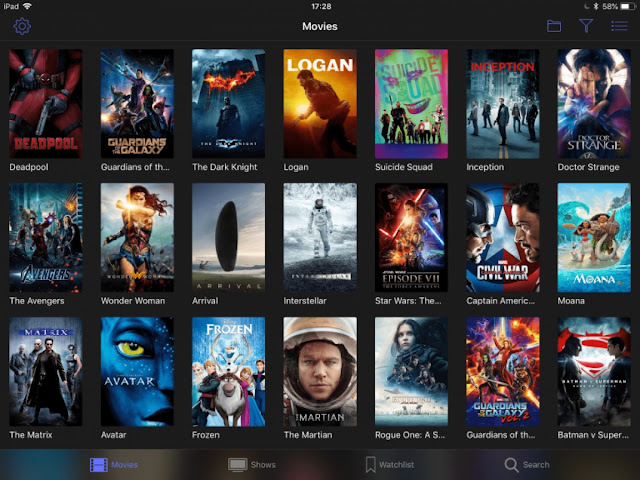Open the Deadpool poster

coord(46,104)
